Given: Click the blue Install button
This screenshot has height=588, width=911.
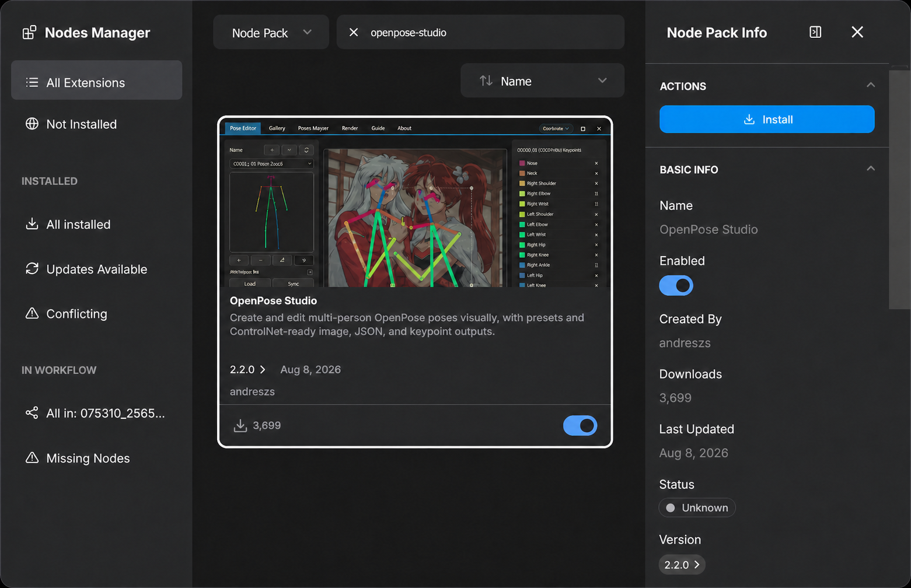Looking at the screenshot, I should coord(767,119).
